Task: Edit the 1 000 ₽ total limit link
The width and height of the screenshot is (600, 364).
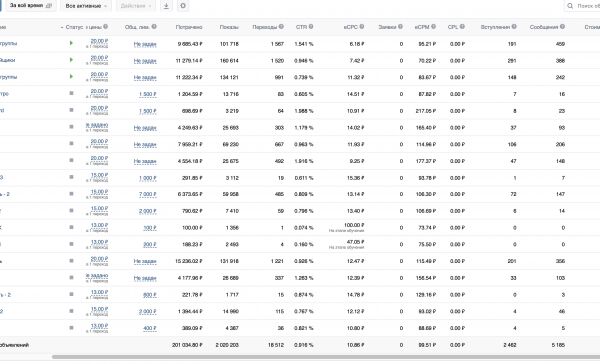Action: pyautogui.click(x=148, y=178)
